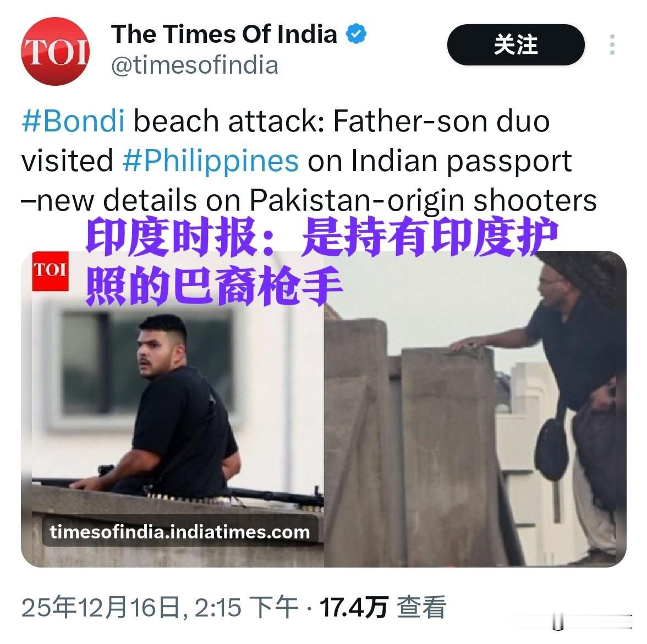Open The Times Of India display name
647x644 pixels.
click(x=224, y=34)
